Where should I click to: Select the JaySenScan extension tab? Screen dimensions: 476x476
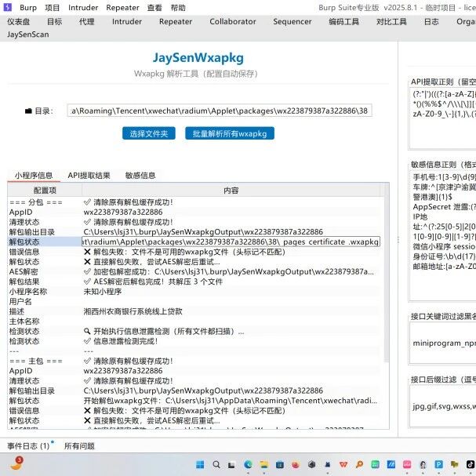[x=28, y=35]
